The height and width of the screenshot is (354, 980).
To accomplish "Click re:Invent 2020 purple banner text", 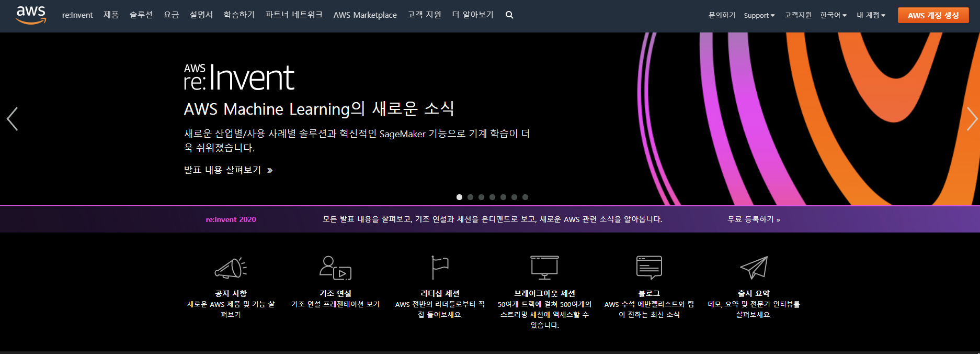I will 231,219.
